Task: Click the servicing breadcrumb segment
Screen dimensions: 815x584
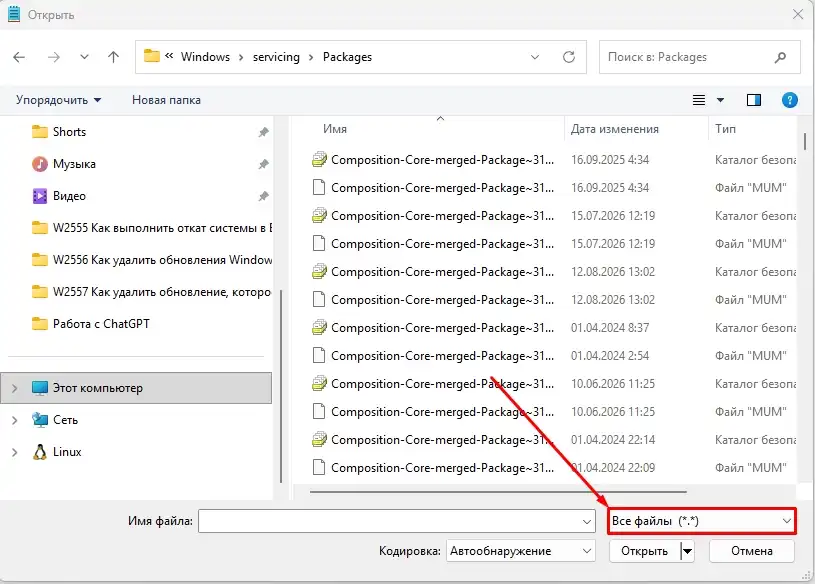Action: (276, 57)
